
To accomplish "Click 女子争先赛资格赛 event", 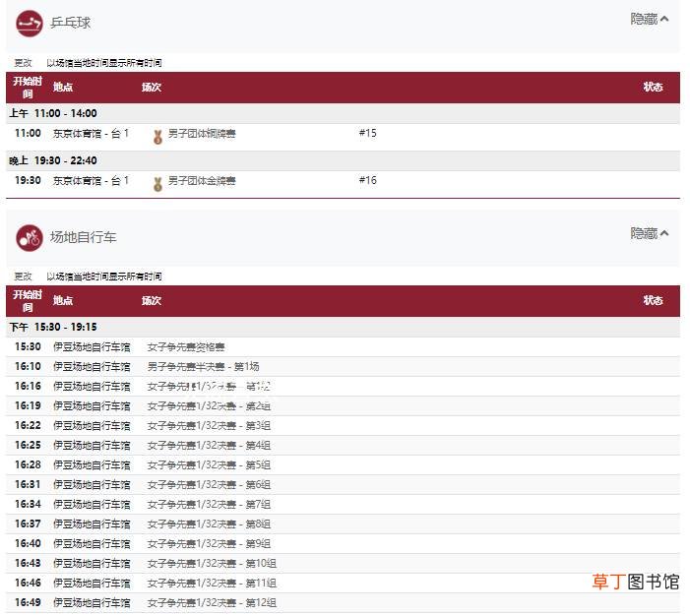I will 186,346.
